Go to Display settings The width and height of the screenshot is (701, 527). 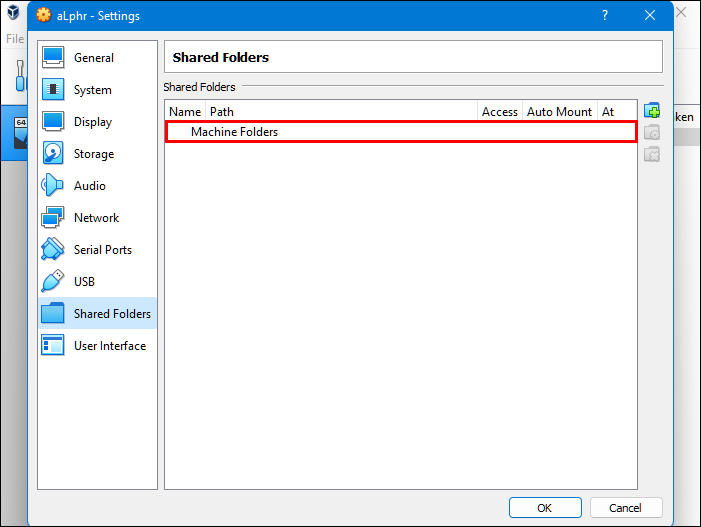coord(92,122)
